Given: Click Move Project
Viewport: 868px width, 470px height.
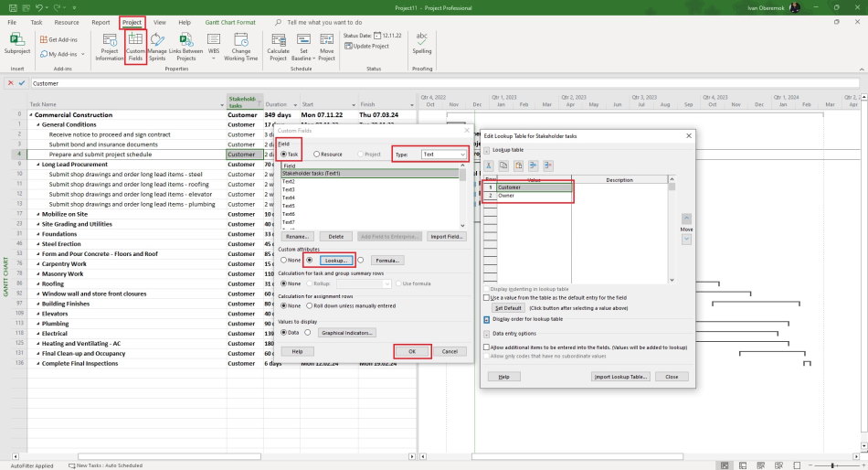Looking at the screenshot, I should coord(326,48).
